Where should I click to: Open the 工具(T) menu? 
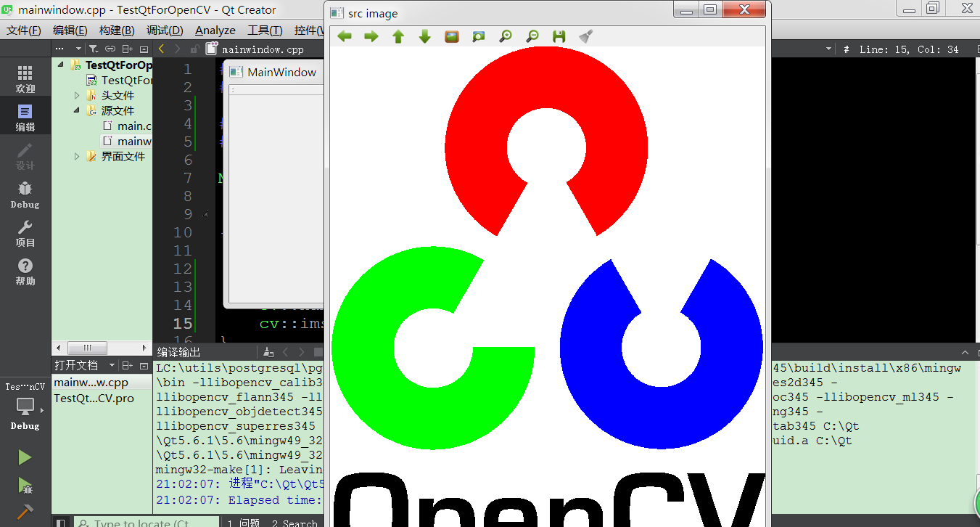(265, 30)
